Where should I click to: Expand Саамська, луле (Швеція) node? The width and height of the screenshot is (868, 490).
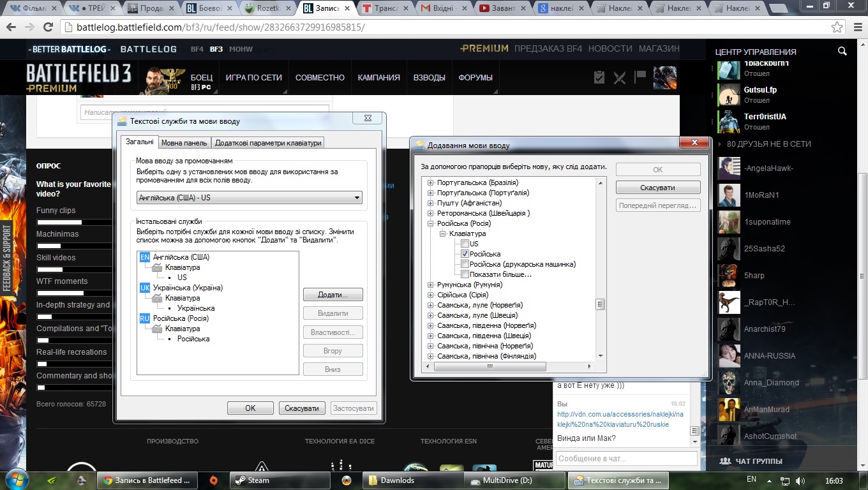pos(431,316)
